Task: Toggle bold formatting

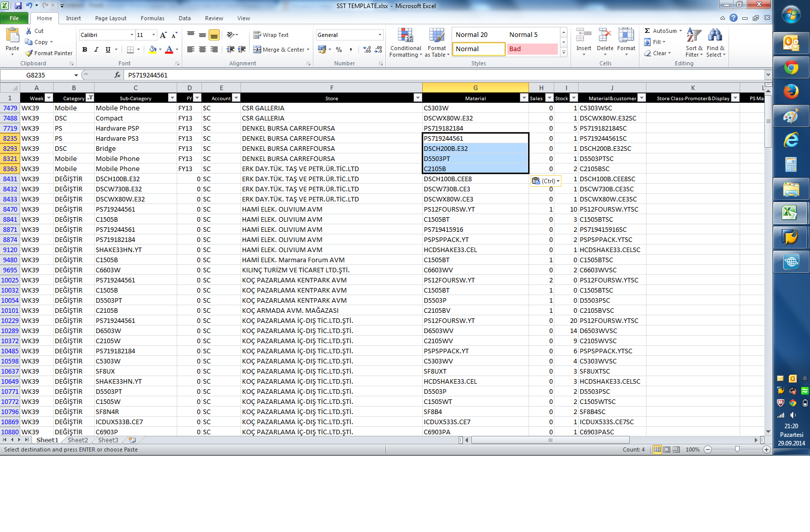Action: click(85, 50)
